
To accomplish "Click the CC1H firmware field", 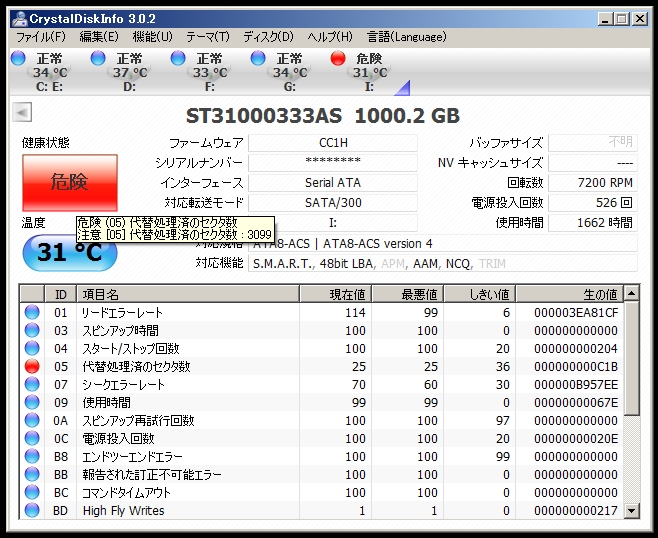I will [333, 143].
